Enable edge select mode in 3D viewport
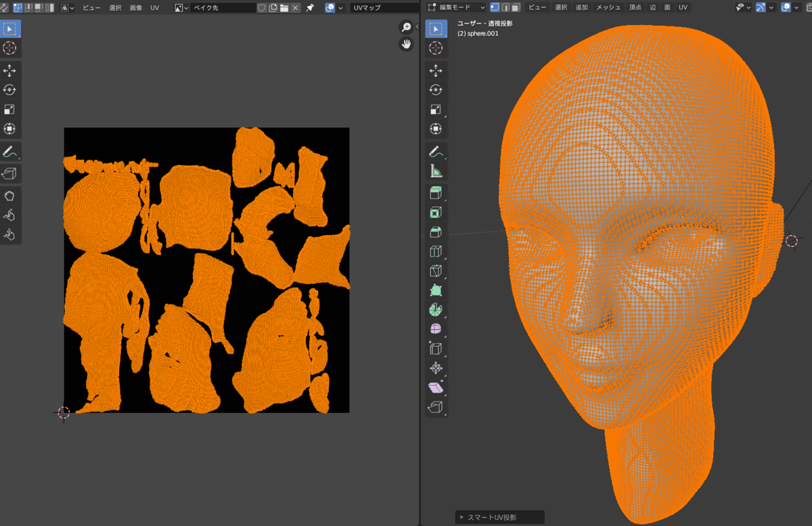Viewport: 812px width, 526px height. tap(505, 7)
